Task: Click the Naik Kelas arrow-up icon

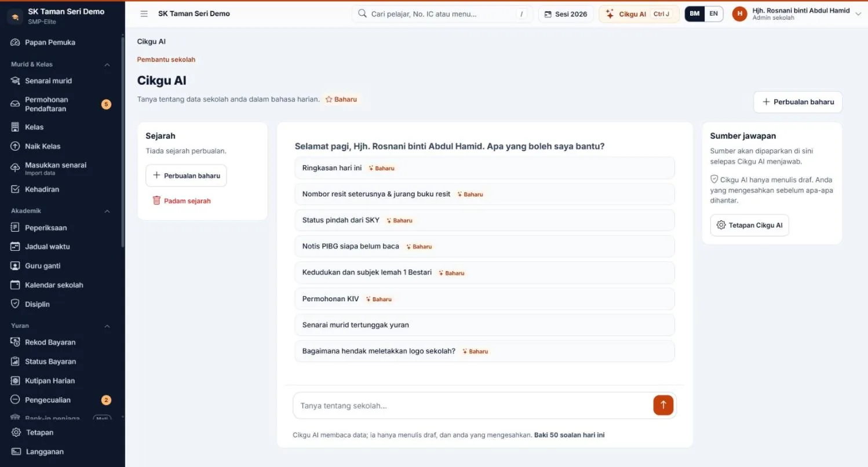Action: [15, 146]
